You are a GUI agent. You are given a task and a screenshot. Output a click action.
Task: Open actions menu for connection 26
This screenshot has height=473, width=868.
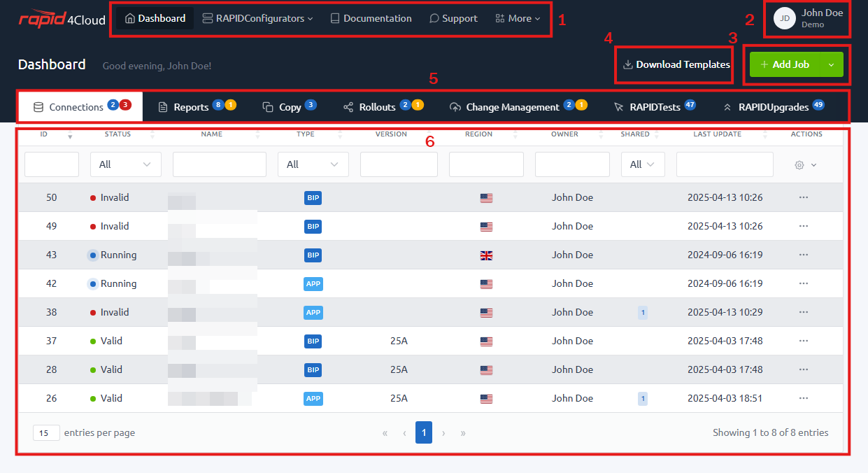pos(804,398)
